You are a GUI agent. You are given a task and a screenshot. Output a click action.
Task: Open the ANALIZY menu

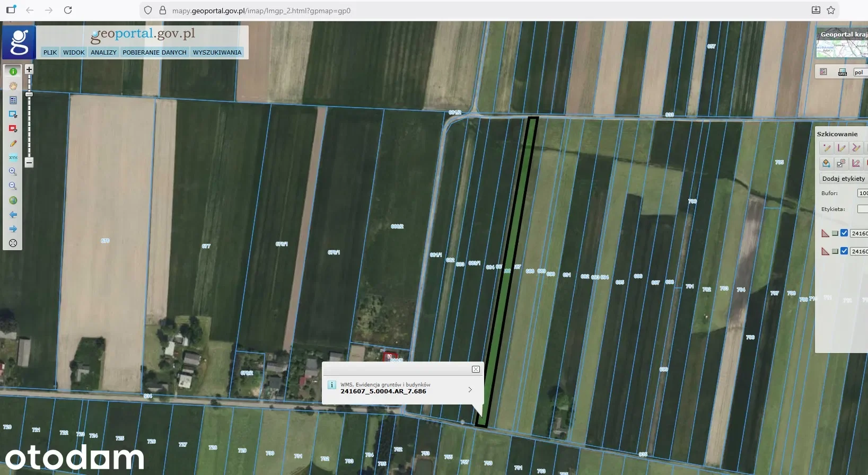click(x=103, y=52)
